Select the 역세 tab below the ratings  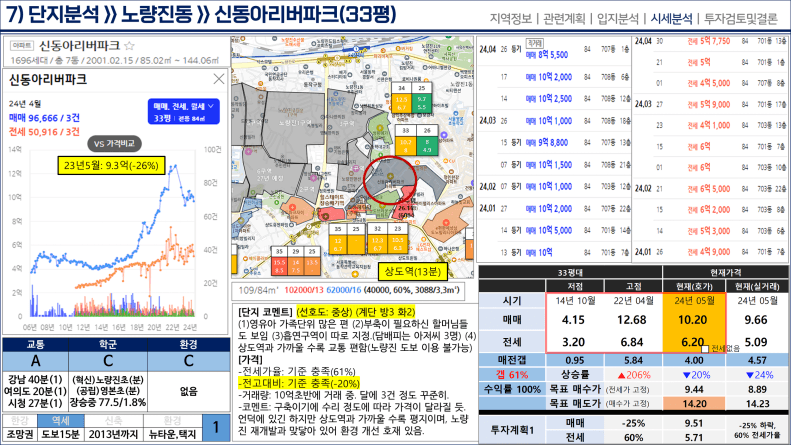click(61, 421)
